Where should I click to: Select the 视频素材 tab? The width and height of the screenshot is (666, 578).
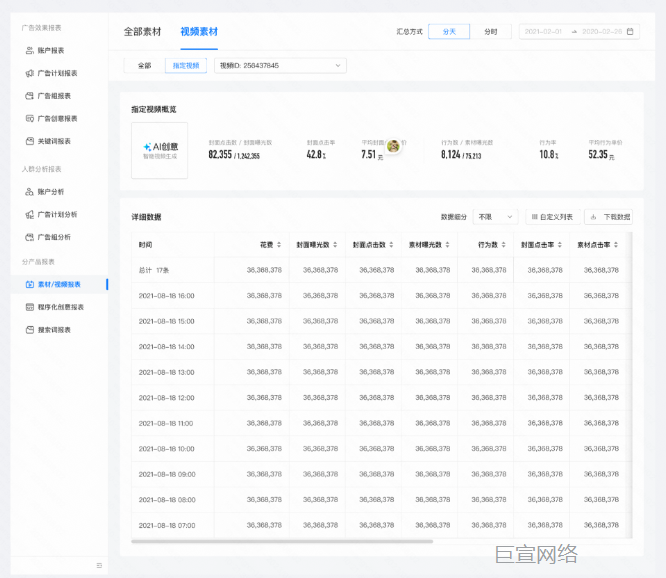tap(199, 32)
